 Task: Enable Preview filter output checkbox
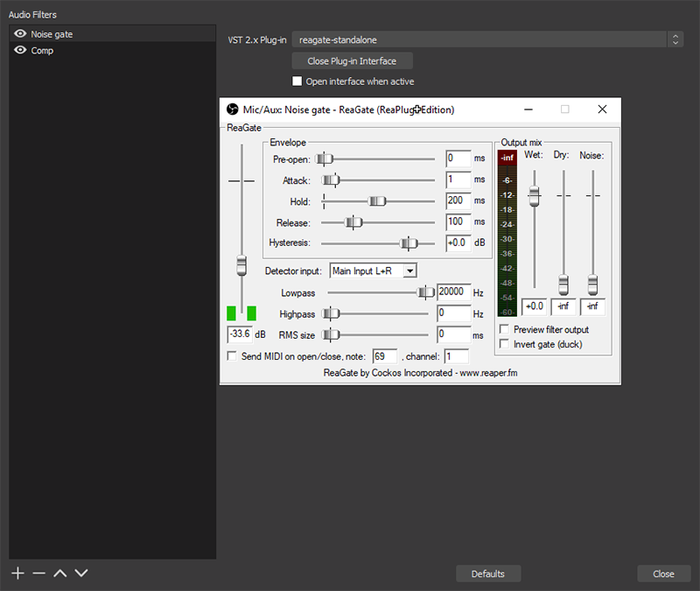point(504,329)
